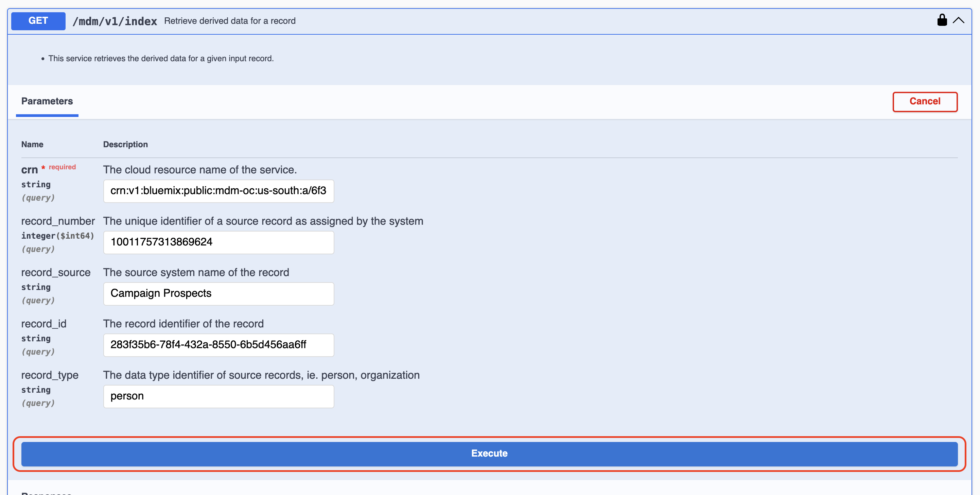Click the Description column header
980x495 pixels.
point(125,144)
